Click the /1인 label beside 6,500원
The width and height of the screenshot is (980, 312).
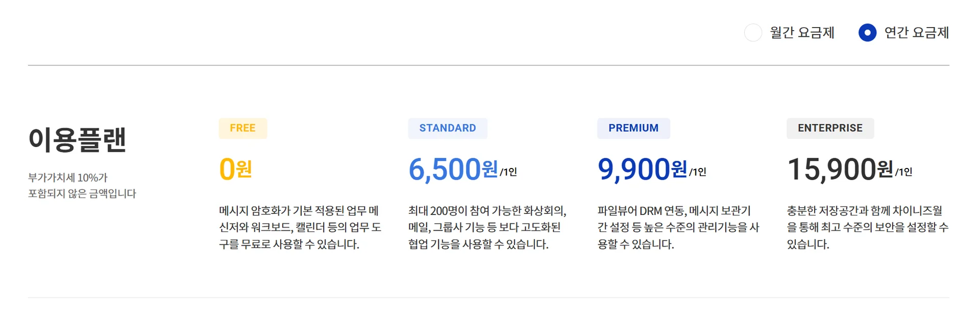click(x=508, y=172)
